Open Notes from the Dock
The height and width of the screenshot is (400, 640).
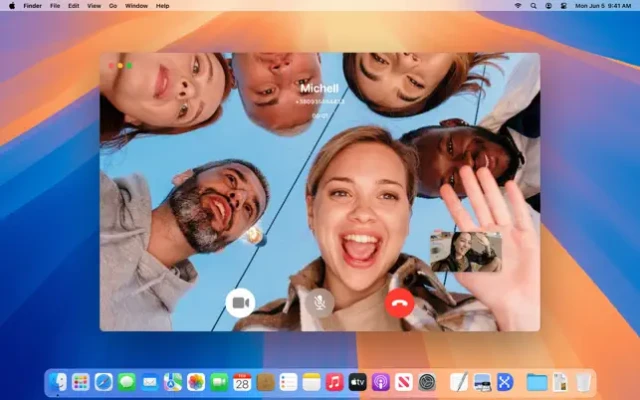[311, 382]
